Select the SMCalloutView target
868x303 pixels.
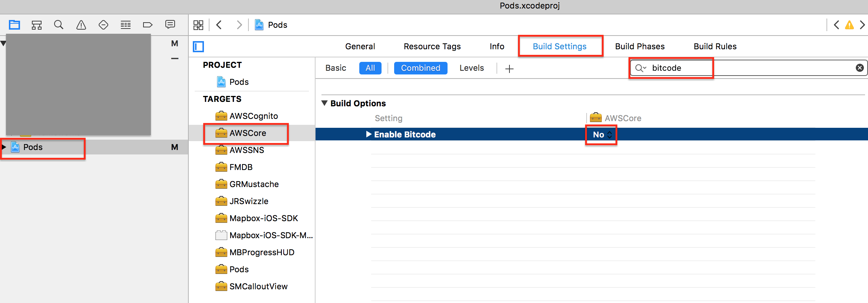[252, 286]
